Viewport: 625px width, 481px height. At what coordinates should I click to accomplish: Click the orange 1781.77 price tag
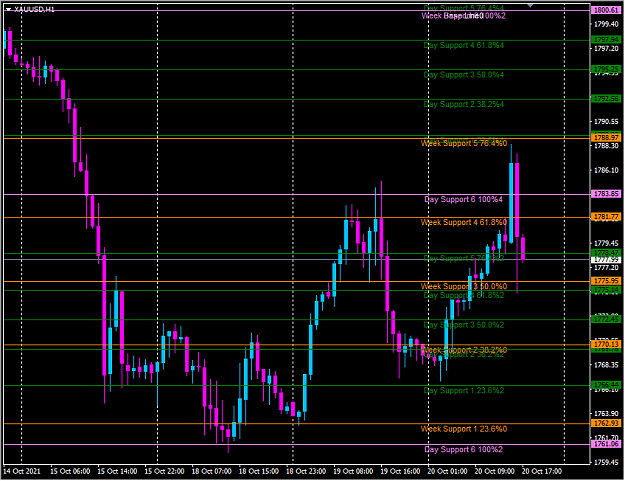[606, 217]
